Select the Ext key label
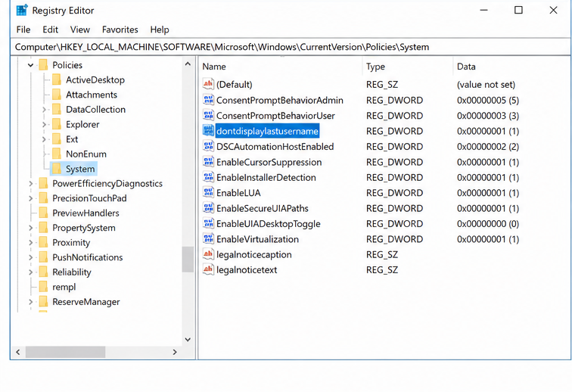Image resolution: width=572 pixels, height=392 pixels. pos(72,139)
